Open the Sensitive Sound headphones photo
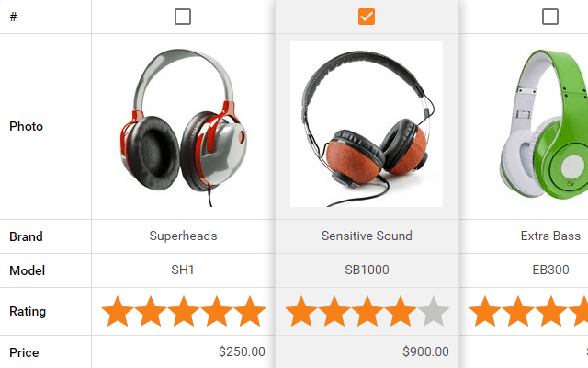Image resolution: width=588 pixels, height=368 pixels. [x=367, y=124]
